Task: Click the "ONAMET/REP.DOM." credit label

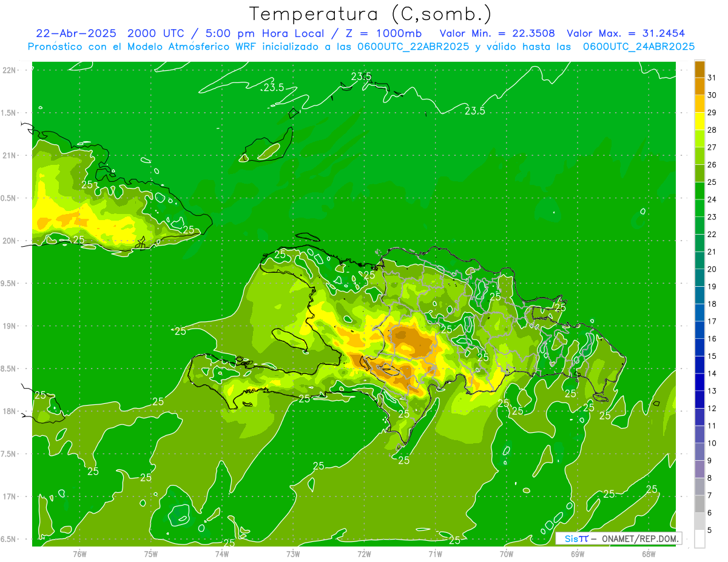Action: pos(639,538)
